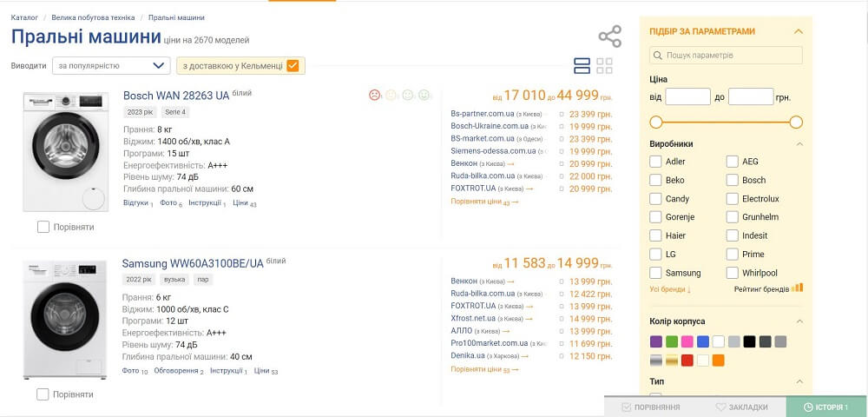Click the share icon near the page title
Screen dimensions: 868x417
point(610,36)
